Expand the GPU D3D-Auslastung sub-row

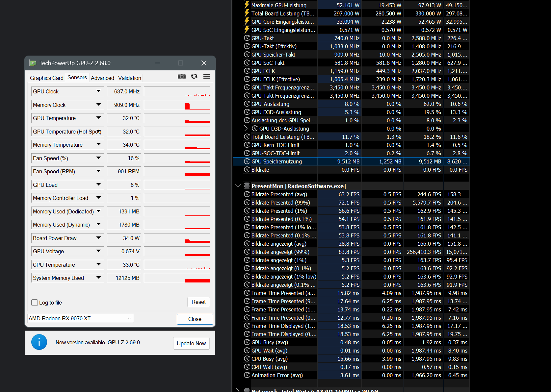(x=246, y=128)
